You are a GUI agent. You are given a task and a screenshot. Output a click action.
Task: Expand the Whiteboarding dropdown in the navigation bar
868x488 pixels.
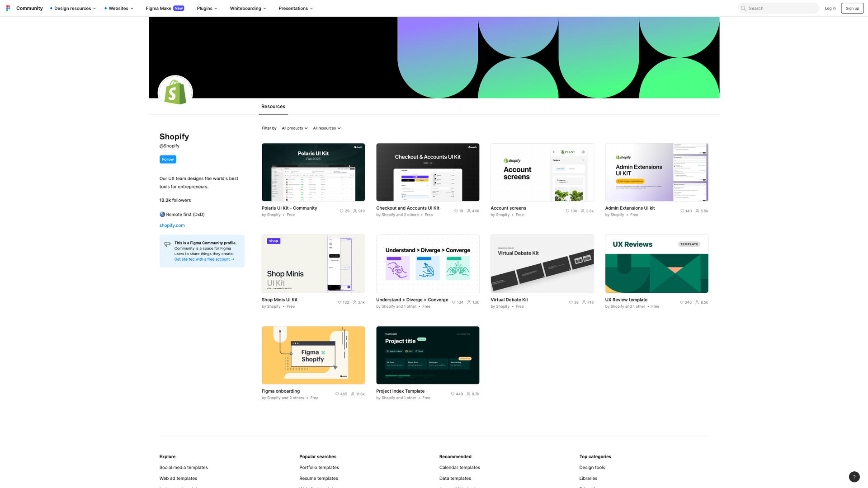point(248,8)
